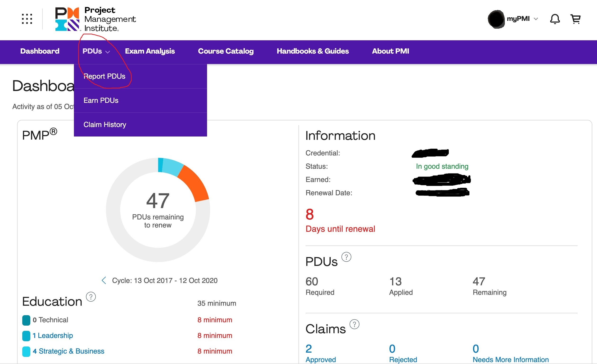Open the shopping cart
Viewport: 597px width, 364px height.
575,19
